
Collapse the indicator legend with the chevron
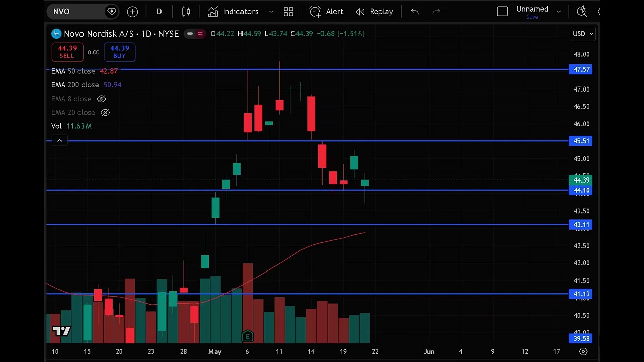(x=59, y=140)
